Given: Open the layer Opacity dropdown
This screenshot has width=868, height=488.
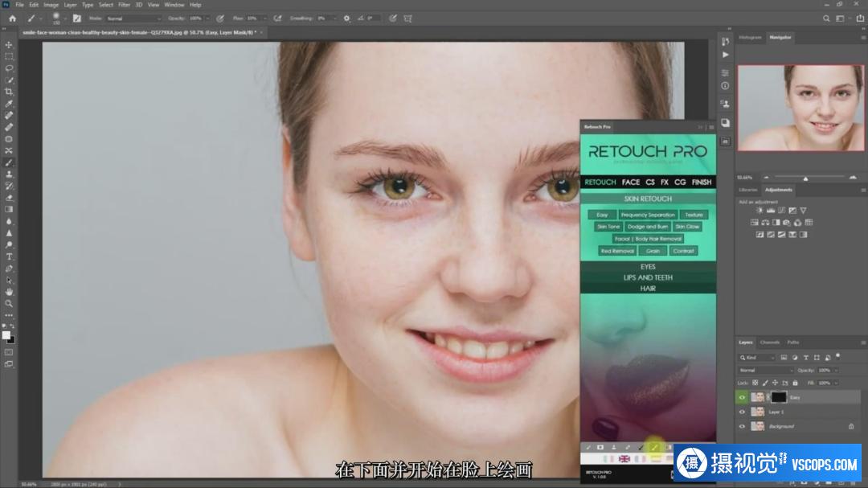Looking at the screenshot, I should point(835,370).
